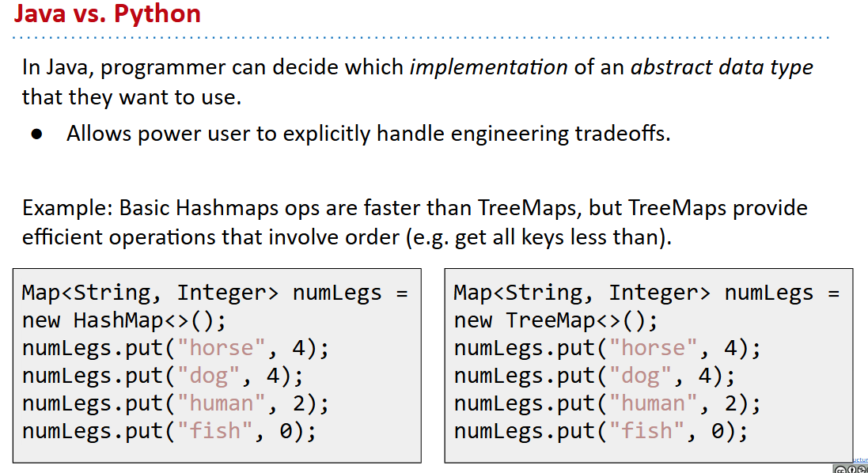Click the "dog" string in the HashMap code

point(209,376)
